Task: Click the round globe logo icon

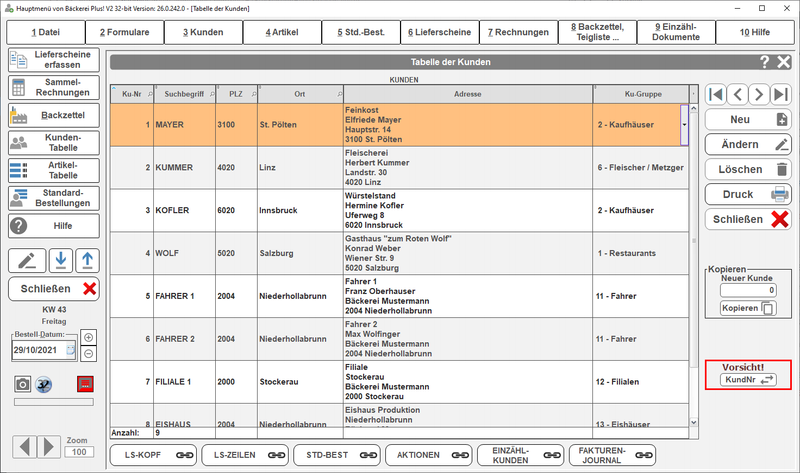Action: 44,384
